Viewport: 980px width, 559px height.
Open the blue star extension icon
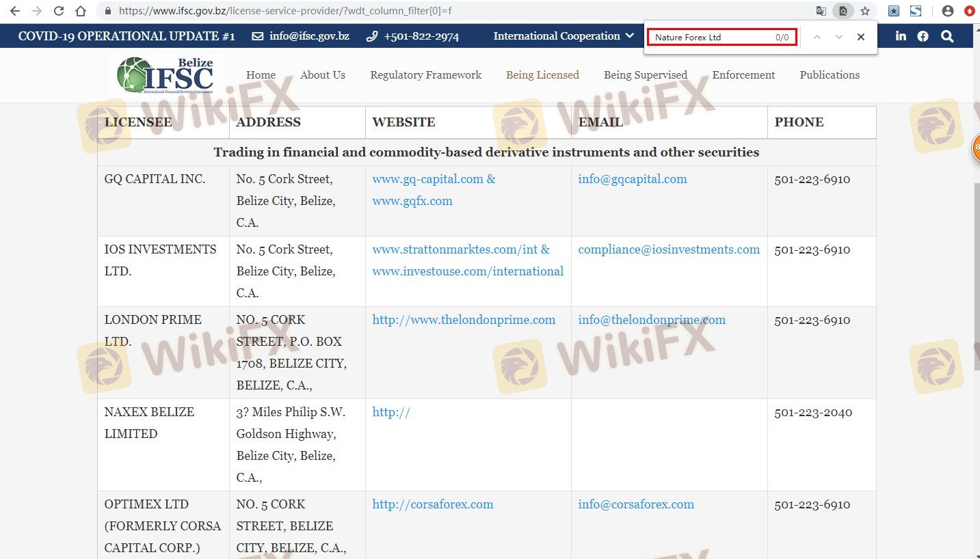(894, 11)
